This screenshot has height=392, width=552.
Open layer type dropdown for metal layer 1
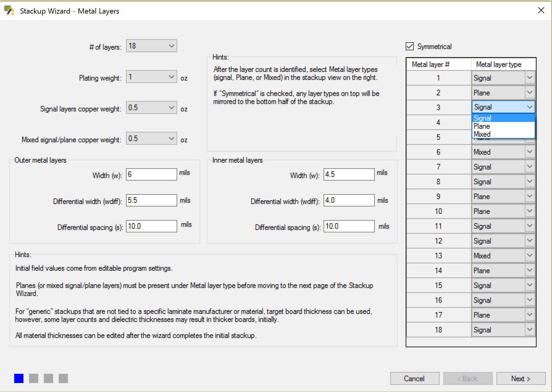click(529, 77)
